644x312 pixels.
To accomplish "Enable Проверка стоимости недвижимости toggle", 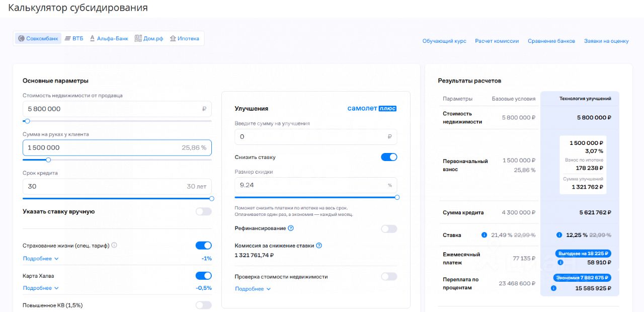I will pyautogui.click(x=389, y=276).
